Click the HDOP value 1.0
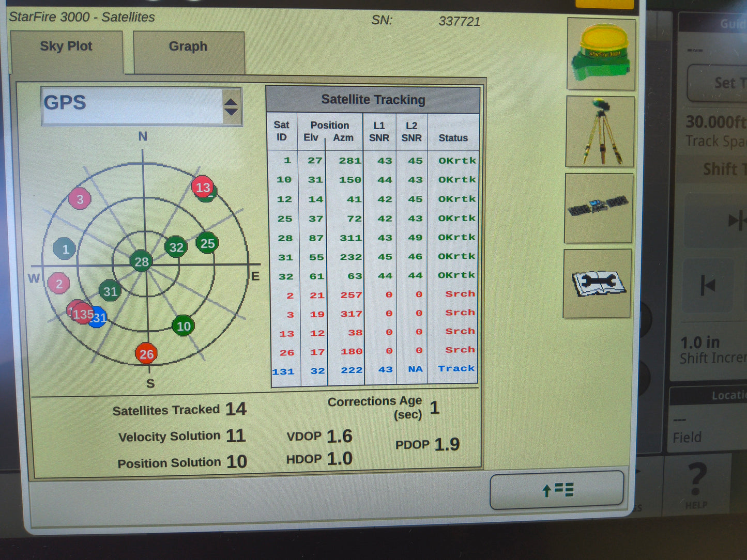The image size is (747, 560). [x=339, y=459]
